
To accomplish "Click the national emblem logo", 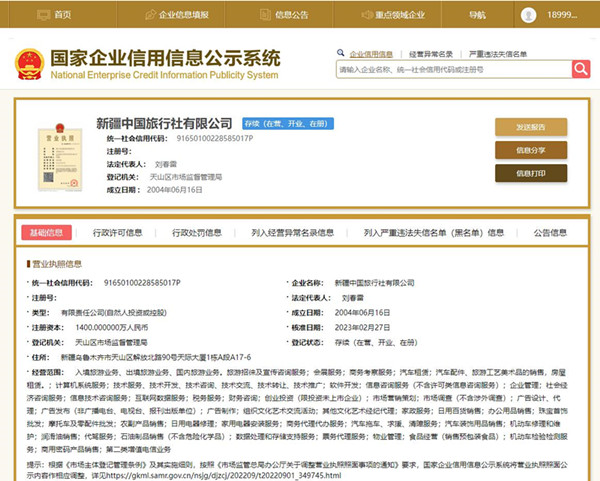I will [x=29, y=64].
